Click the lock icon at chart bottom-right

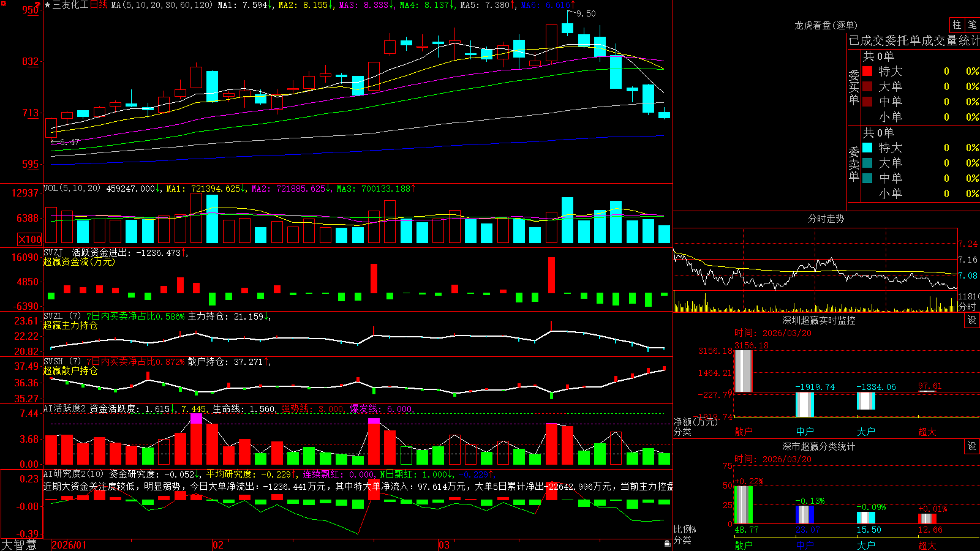[668, 544]
